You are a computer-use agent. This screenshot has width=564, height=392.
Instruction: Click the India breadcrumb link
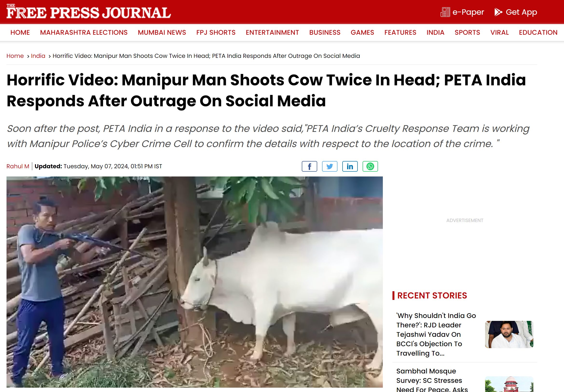[x=38, y=56]
